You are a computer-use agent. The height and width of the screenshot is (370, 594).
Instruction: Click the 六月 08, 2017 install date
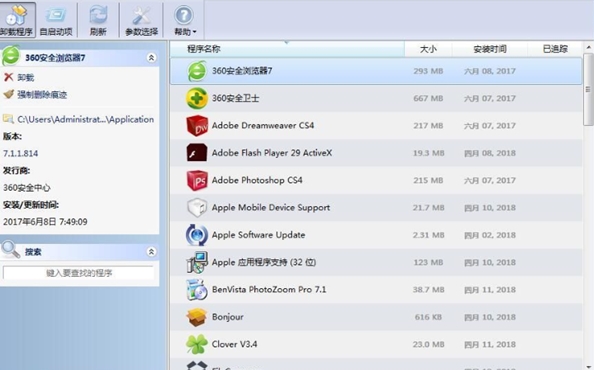490,71
